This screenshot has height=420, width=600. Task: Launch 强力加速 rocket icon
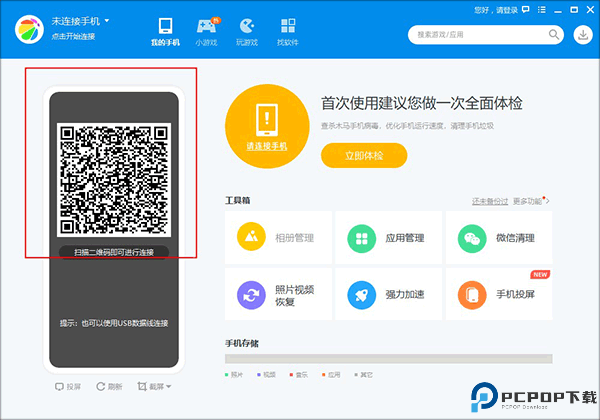[362, 295]
